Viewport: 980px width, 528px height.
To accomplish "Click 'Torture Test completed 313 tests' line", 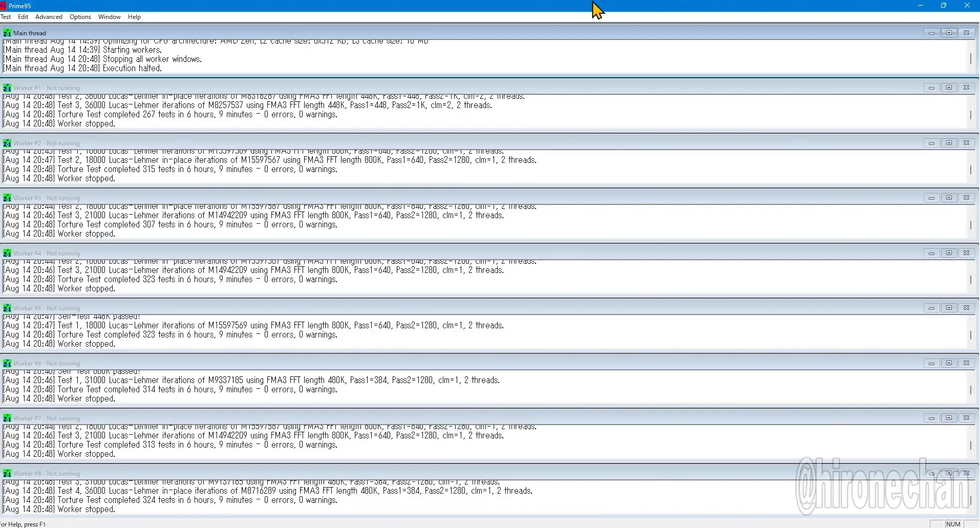I will (x=171, y=445).
